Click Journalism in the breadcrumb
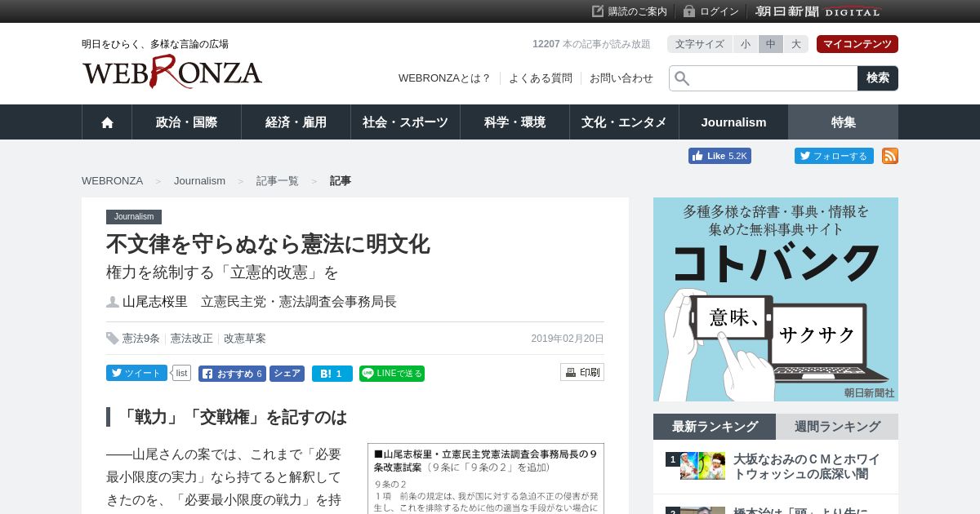The image size is (980, 514). [x=199, y=181]
